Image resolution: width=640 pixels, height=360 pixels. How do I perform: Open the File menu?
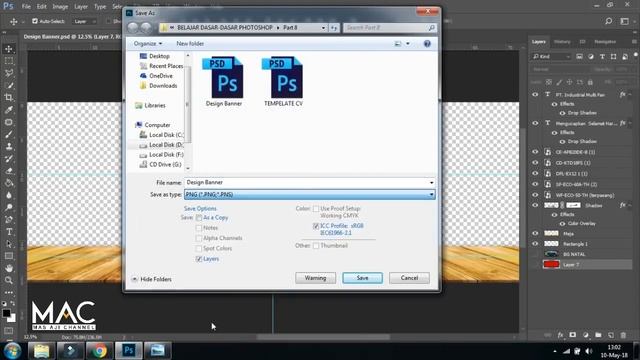tap(26, 7)
